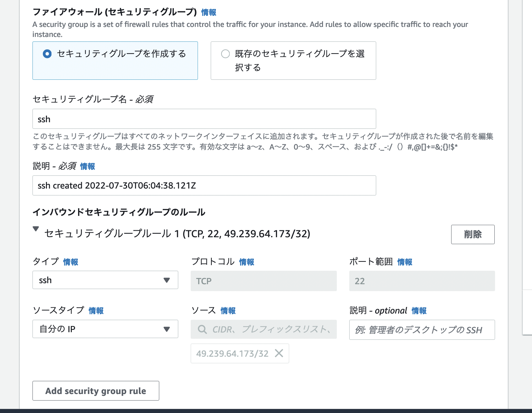Image resolution: width=532 pixels, height=413 pixels.
Task: Click the Add security group rule button
Action: pyautogui.click(x=96, y=391)
